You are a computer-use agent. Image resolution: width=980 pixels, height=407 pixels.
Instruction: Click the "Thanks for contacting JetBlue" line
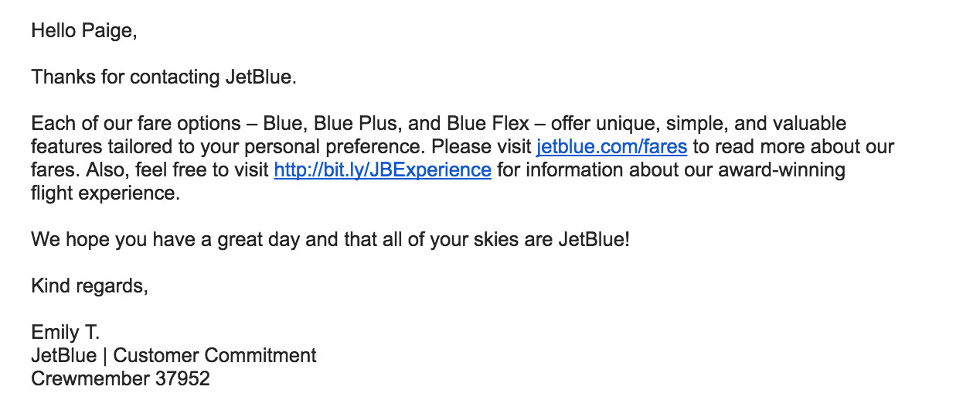[164, 77]
